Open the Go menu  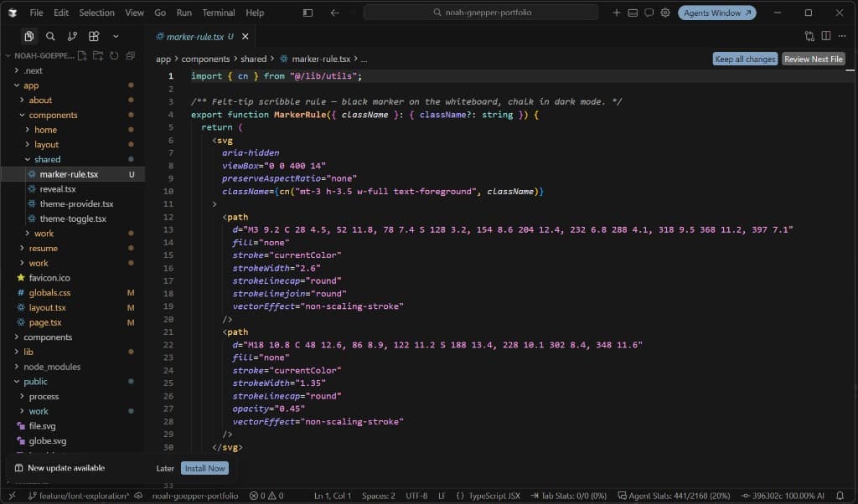(x=160, y=13)
